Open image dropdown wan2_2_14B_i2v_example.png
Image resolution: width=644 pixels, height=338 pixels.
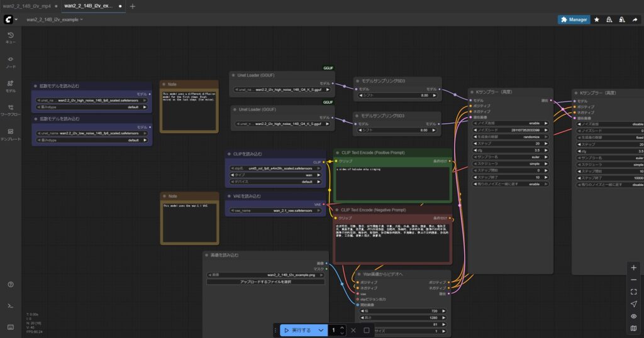[x=266, y=275]
